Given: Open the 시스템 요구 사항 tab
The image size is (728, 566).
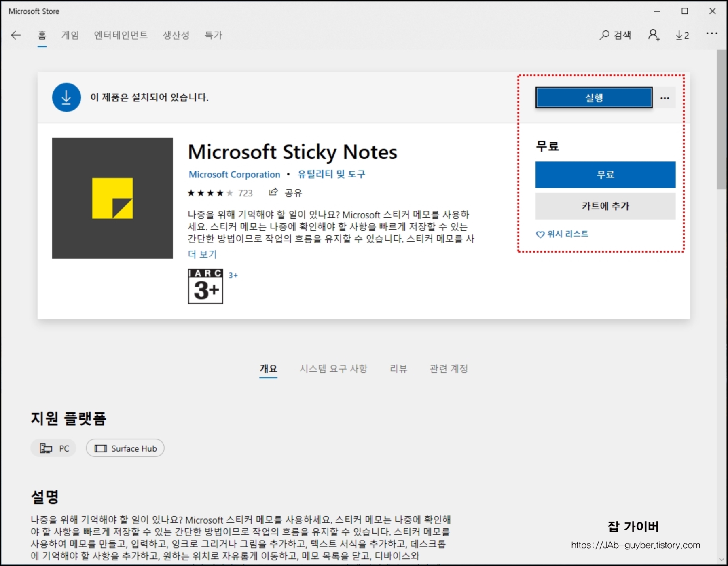Looking at the screenshot, I should tap(333, 369).
